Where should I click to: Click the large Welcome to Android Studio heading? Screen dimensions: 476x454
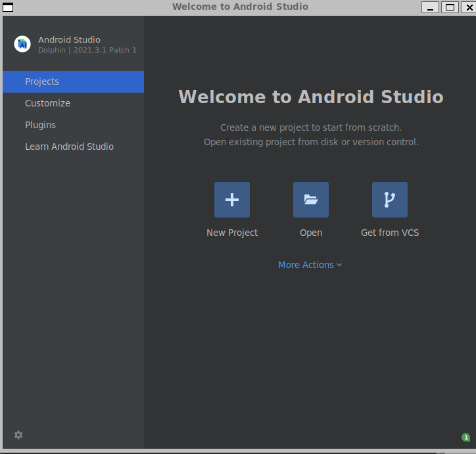pos(311,97)
